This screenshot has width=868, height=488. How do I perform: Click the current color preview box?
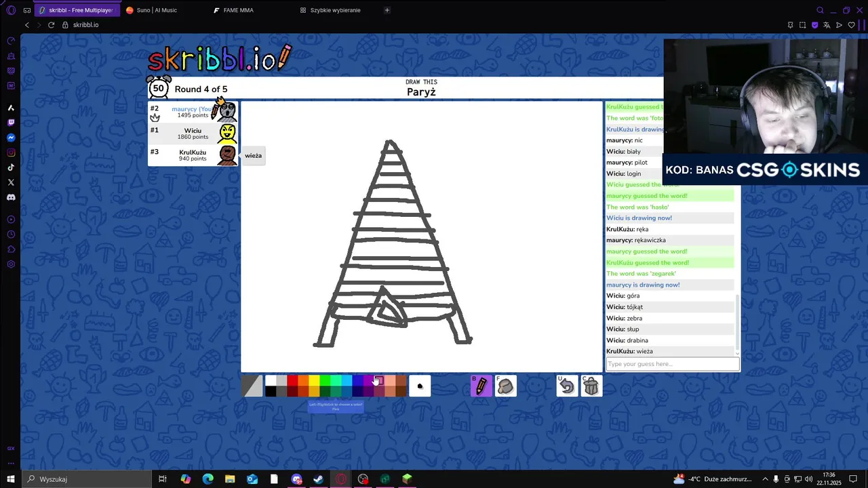click(252, 386)
